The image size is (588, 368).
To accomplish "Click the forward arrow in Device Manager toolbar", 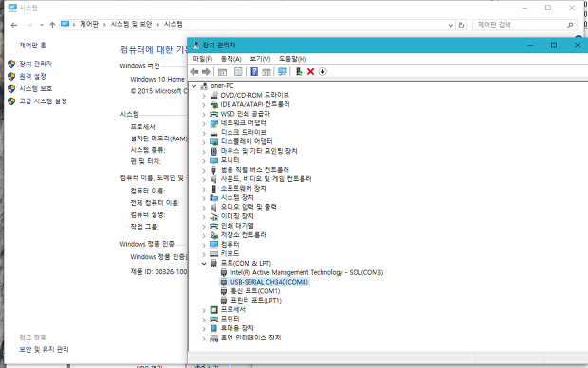I will click(x=206, y=72).
